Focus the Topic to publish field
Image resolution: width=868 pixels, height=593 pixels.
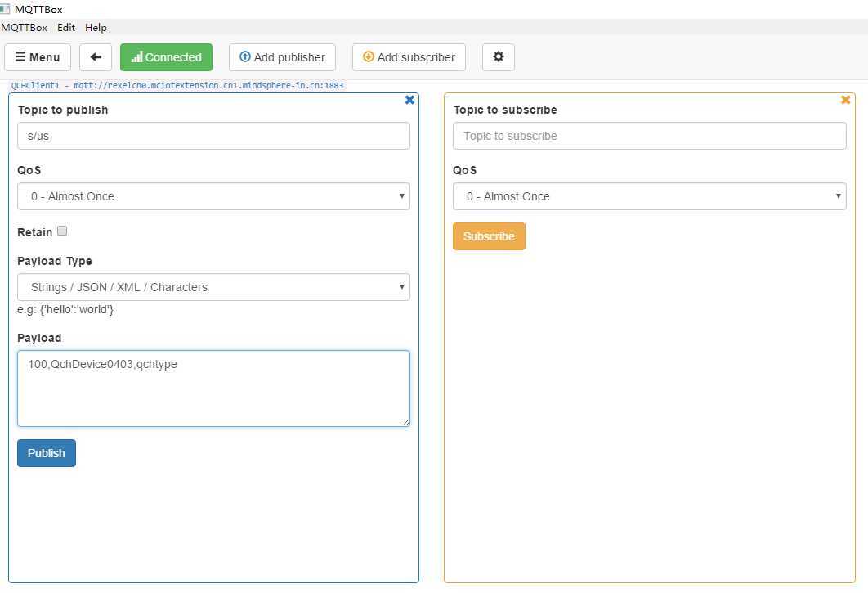coord(213,136)
